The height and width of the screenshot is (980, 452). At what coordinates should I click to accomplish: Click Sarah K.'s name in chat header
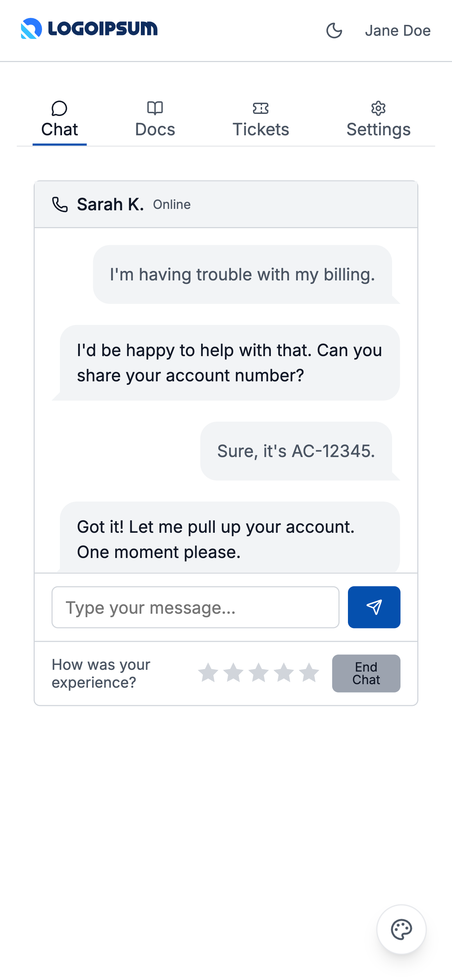pos(110,204)
